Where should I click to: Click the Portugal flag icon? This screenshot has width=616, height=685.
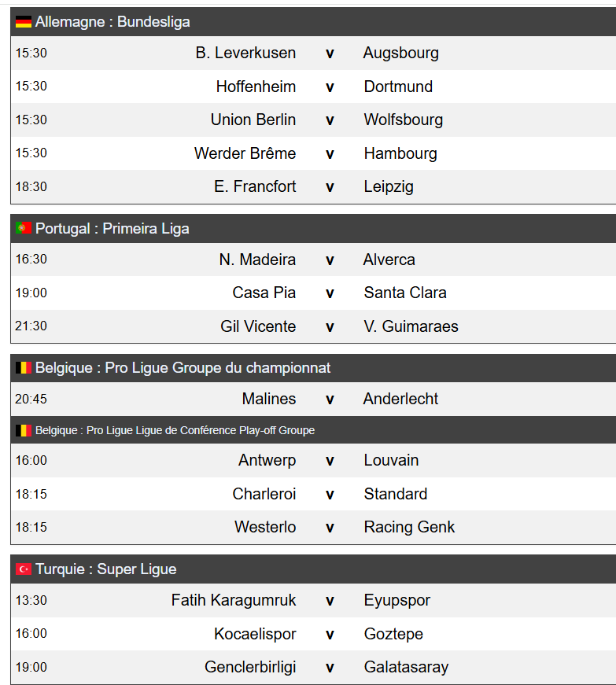pyautogui.click(x=23, y=229)
